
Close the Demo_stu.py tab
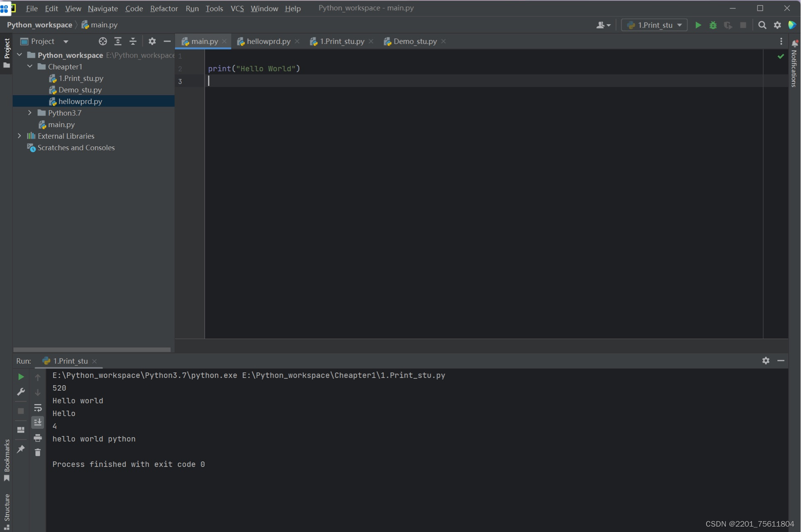click(x=444, y=41)
